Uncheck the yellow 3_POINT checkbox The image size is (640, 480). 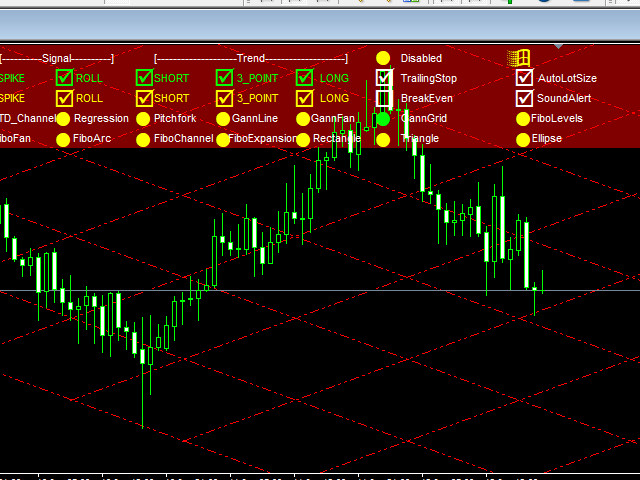(x=224, y=98)
